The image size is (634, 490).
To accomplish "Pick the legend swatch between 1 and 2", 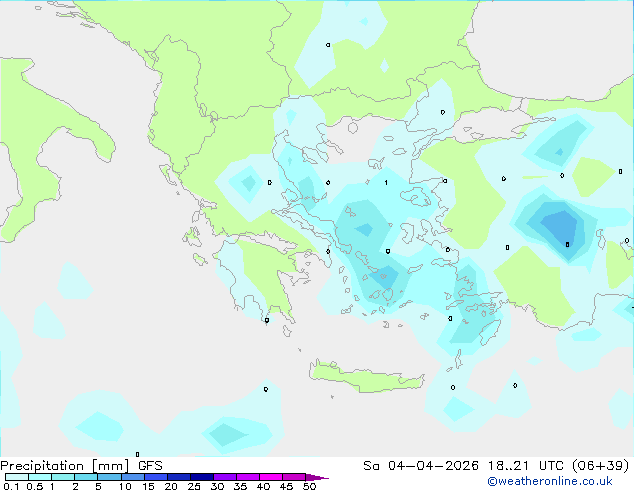I will pyautogui.click(x=63, y=477).
